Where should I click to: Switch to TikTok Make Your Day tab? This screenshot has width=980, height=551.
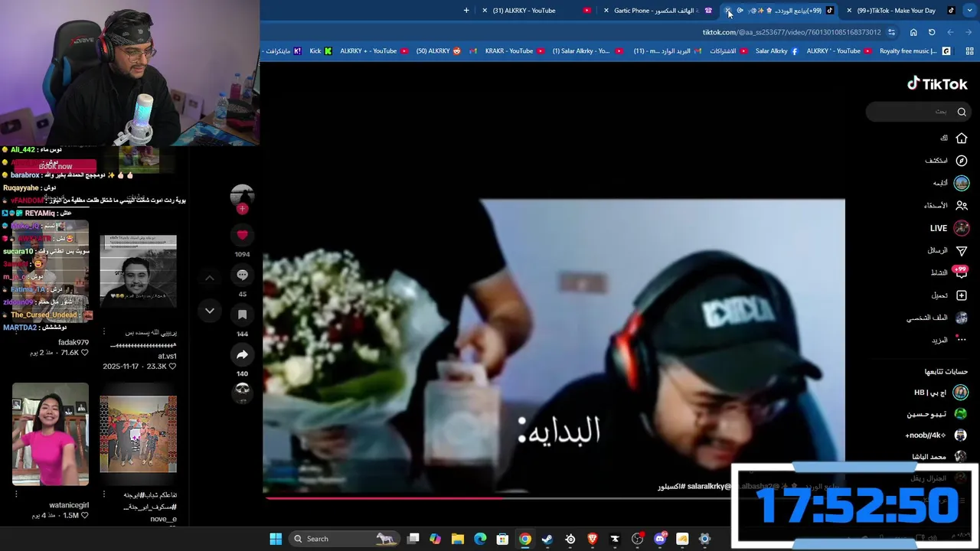[x=900, y=11]
